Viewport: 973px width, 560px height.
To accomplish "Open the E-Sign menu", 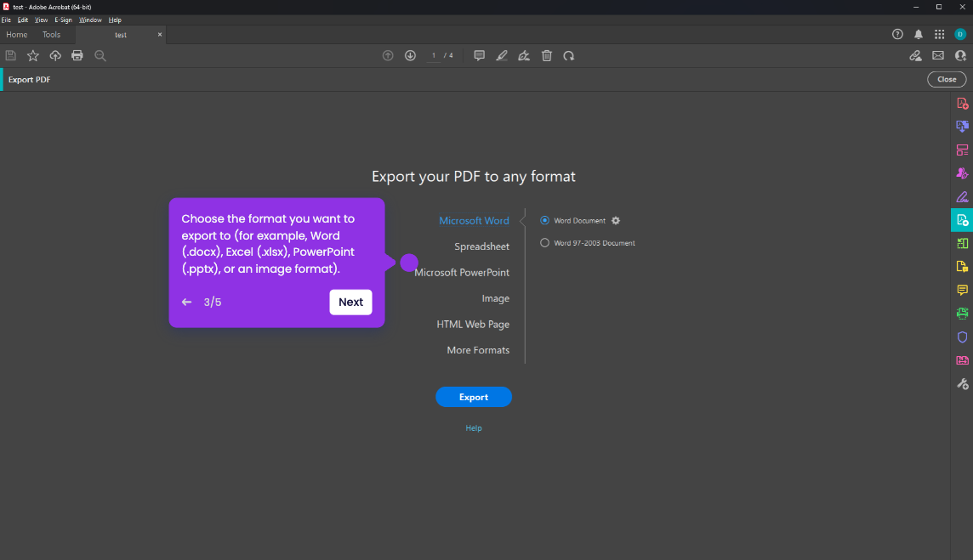I will point(63,20).
